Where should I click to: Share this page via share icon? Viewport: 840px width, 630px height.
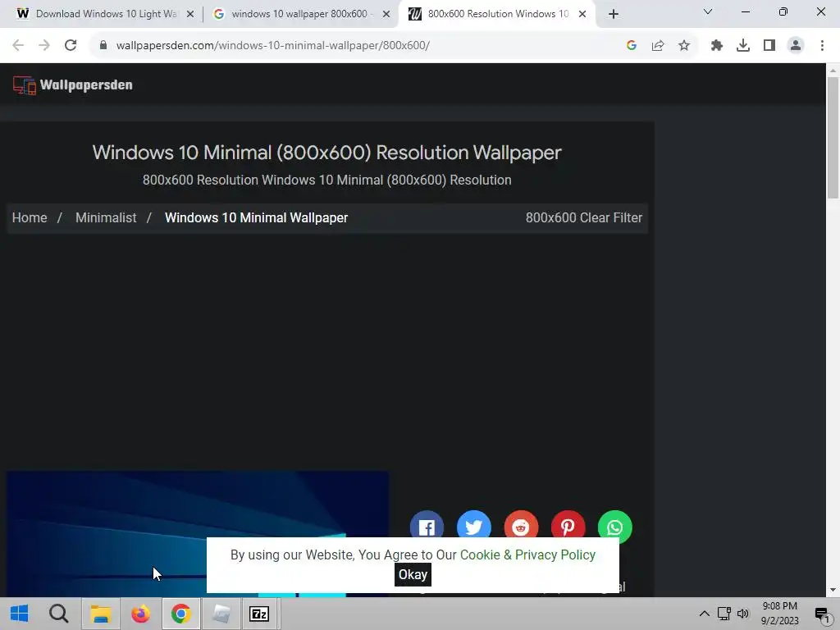tap(658, 46)
